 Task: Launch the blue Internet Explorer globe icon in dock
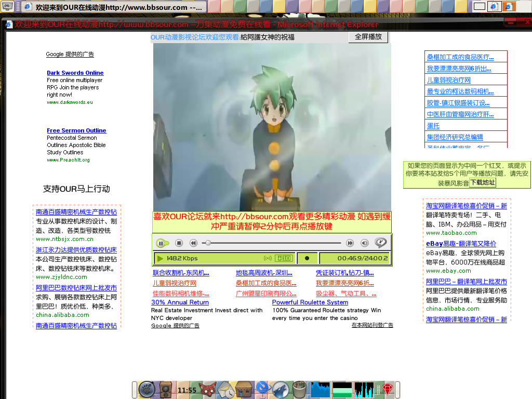pos(262,390)
